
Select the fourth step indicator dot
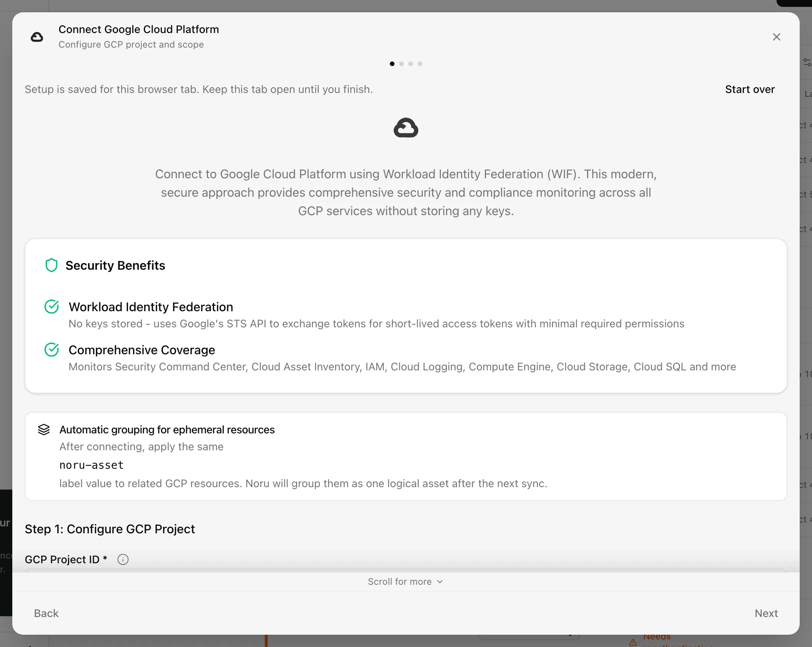[419, 64]
